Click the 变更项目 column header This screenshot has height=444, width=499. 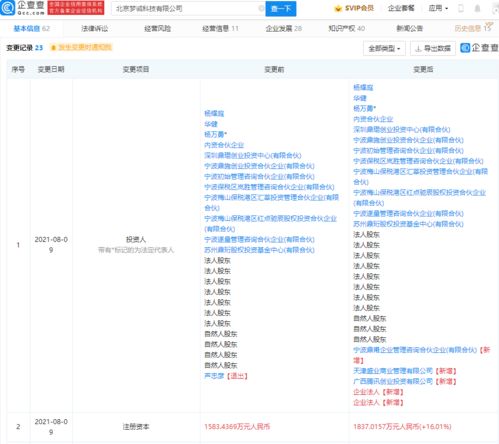136,69
